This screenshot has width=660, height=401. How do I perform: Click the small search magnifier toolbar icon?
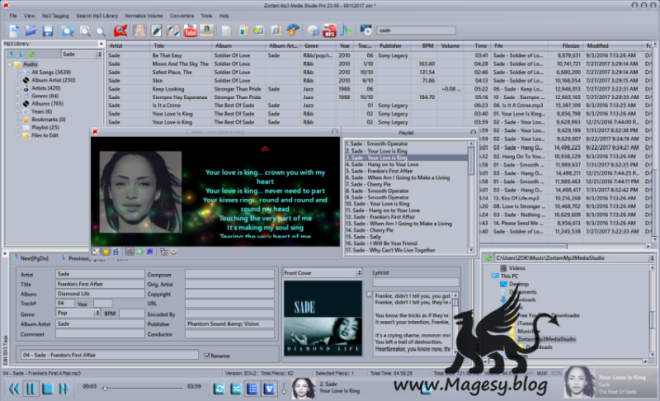tap(101, 32)
